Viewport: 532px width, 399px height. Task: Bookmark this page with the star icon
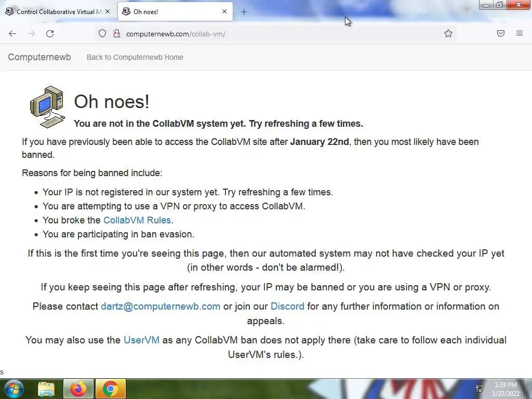pyautogui.click(x=448, y=33)
